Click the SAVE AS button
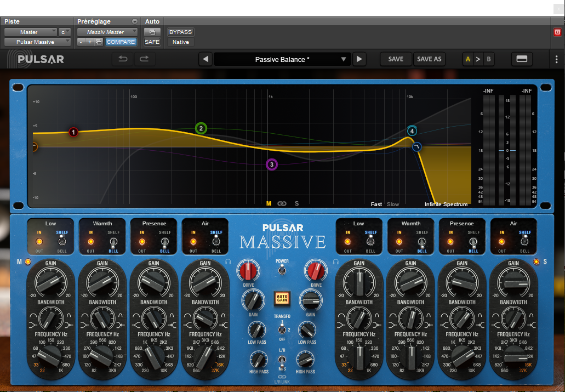Screen dimensions: 565x392 coord(429,59)
